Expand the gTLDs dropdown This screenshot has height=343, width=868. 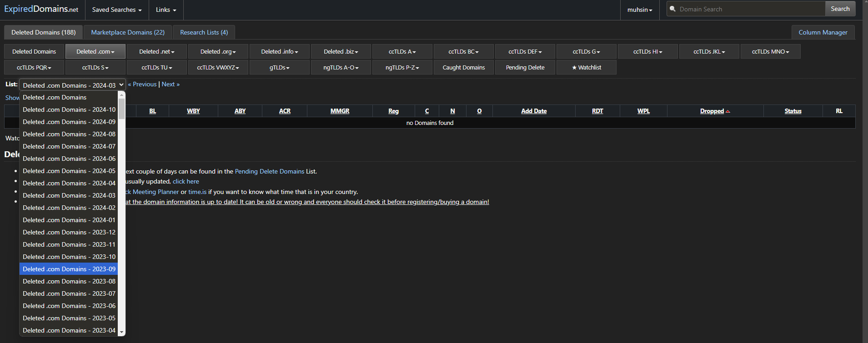click(280, 67)
